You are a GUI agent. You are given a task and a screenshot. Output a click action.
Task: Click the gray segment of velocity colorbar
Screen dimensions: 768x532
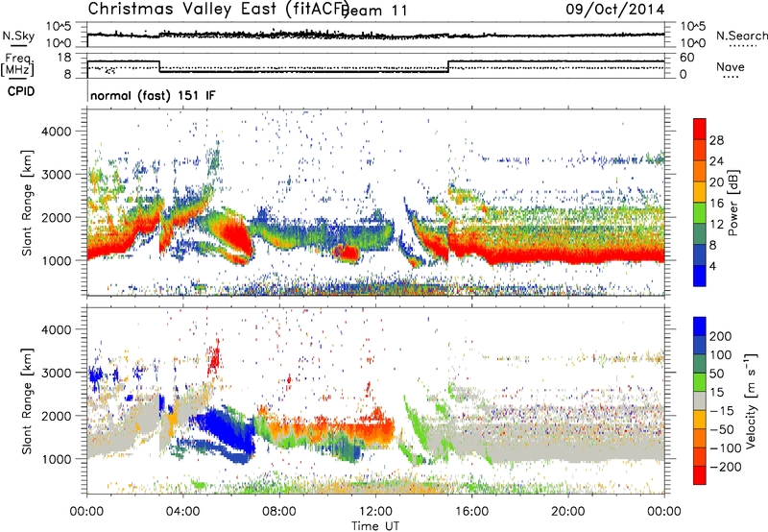tap(700, 400)
